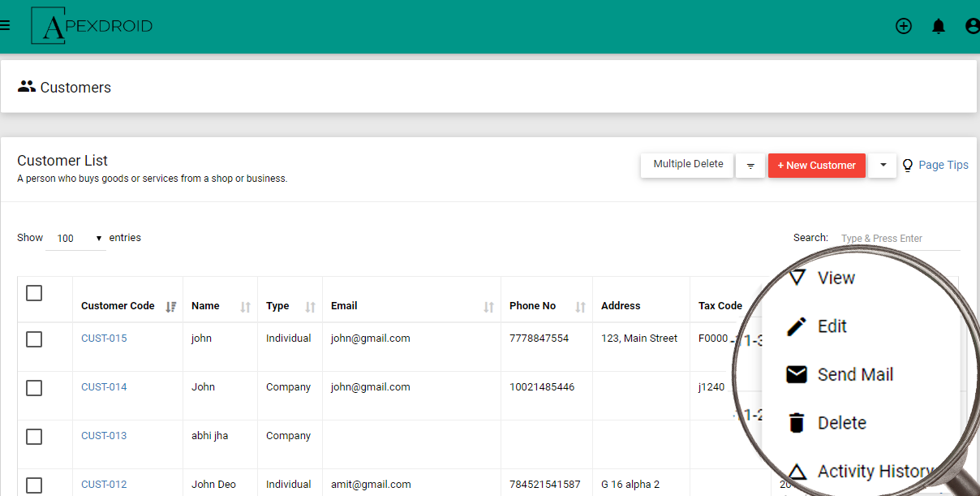The width and height of the screenshot is (980, 496).
Task: Click the Multiple Delete button
Action: pos(688,164)
